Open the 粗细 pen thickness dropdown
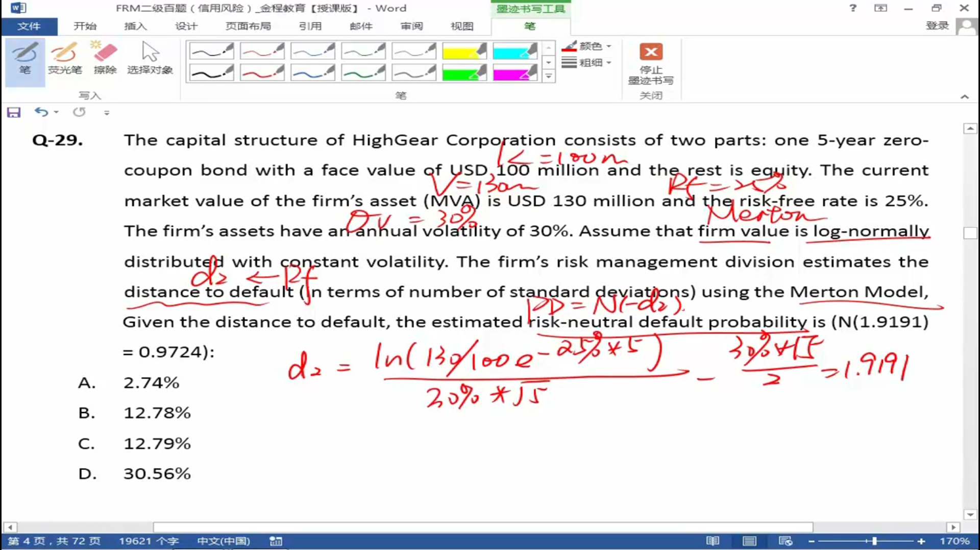Viewport: 980px width, 550px height. [x=586, y=62]
